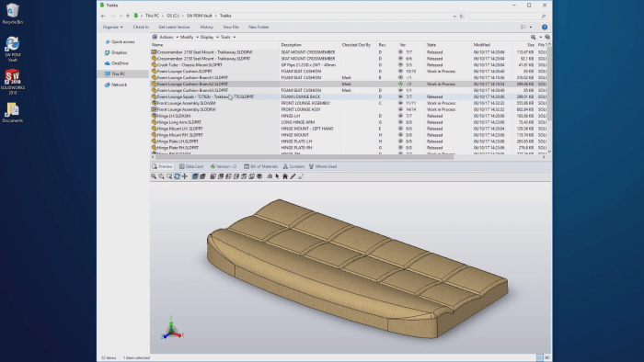Viewport: 644px width, 362px height.
Task: Click the view options icon in command bar
Action: 523,27
